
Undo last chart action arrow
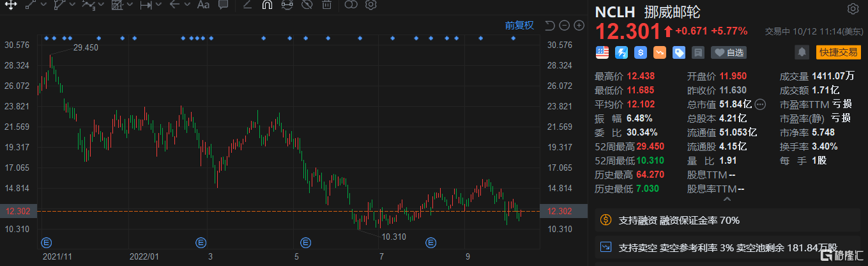[x=550, y=26]
